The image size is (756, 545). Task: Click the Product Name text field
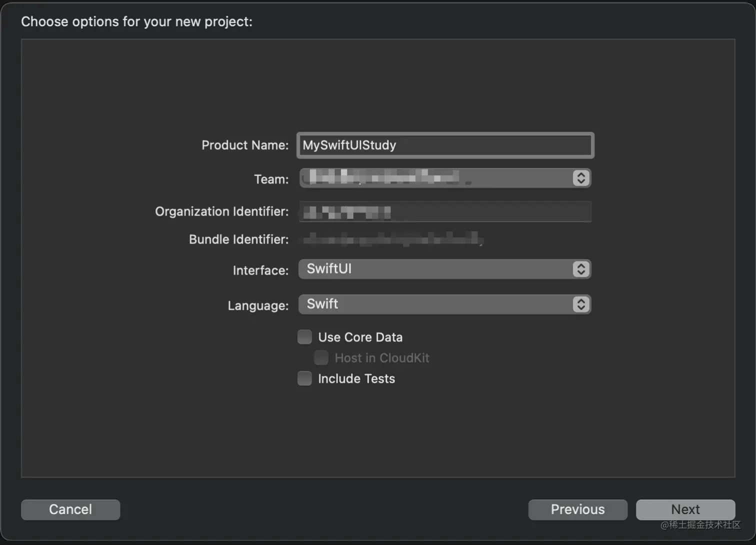click(445, 145)
